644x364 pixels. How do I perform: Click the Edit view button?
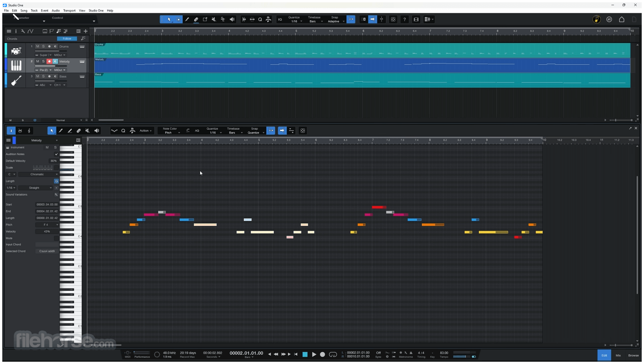coord(604,355)
